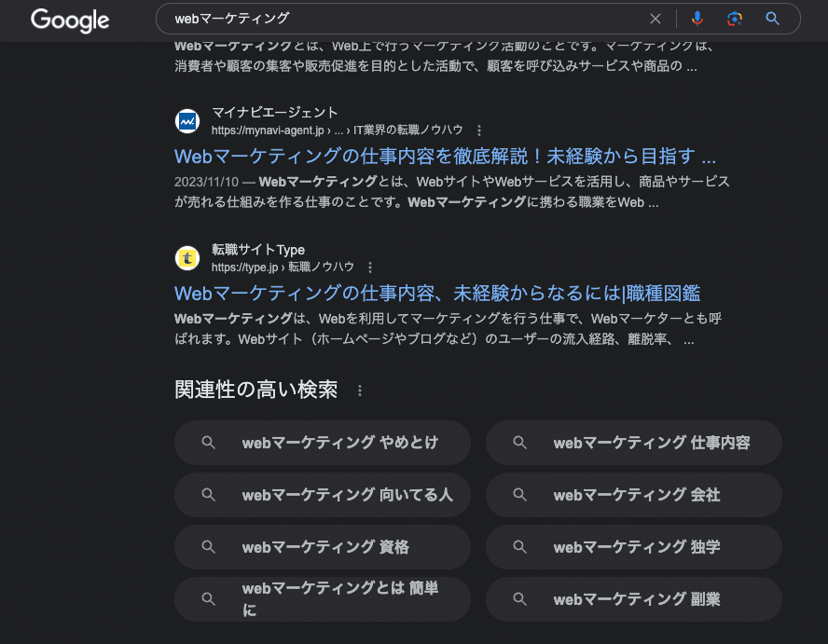Image resolution: width=828 pixels, height=644 pixels.
Task: Open three-dot menu for type.jp result
Action: 370,267
